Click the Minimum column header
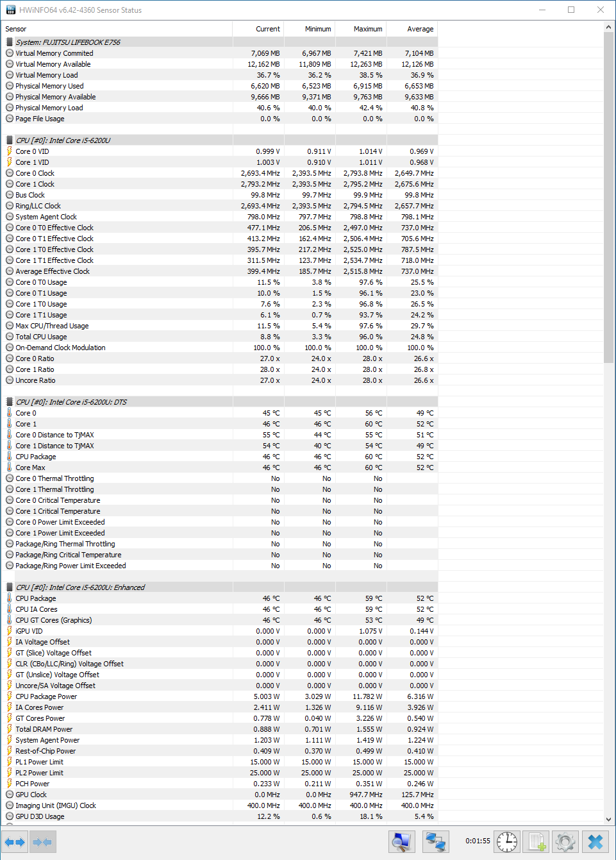This screenshot has width=616, height=860. tap(310, 29)
